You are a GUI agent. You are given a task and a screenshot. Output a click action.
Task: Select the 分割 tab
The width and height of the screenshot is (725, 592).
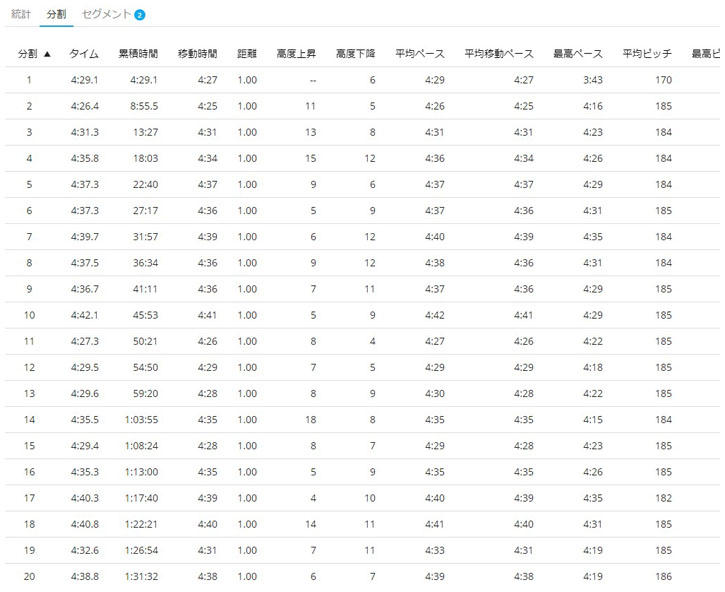(58, 14)
